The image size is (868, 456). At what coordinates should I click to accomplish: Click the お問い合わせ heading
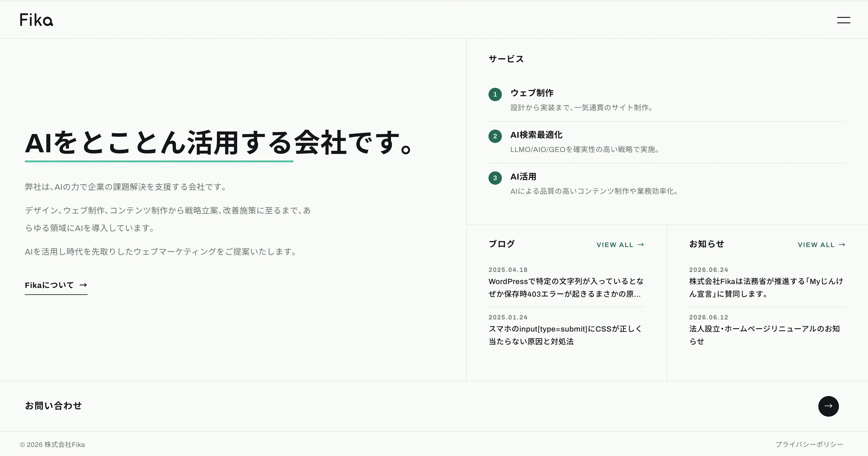coord(53,406)
